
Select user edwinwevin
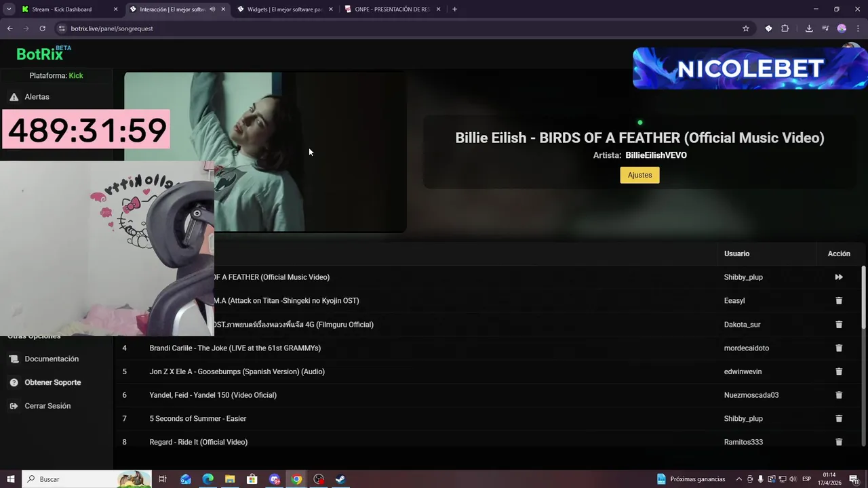pos(743,371)
